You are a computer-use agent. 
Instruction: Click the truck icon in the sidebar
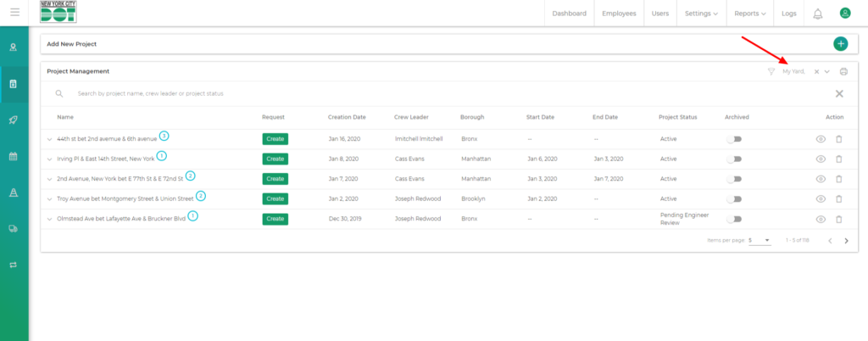click(14, 228)
